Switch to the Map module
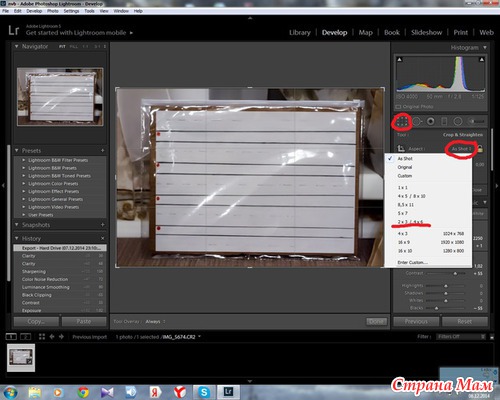This screenshot has width=500, height=400. point(365,33)
